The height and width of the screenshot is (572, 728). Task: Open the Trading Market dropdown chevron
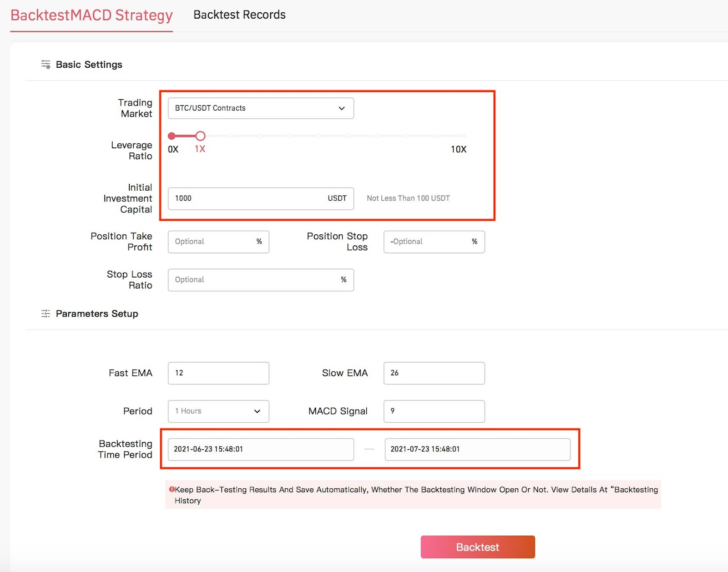click(342, 108)
